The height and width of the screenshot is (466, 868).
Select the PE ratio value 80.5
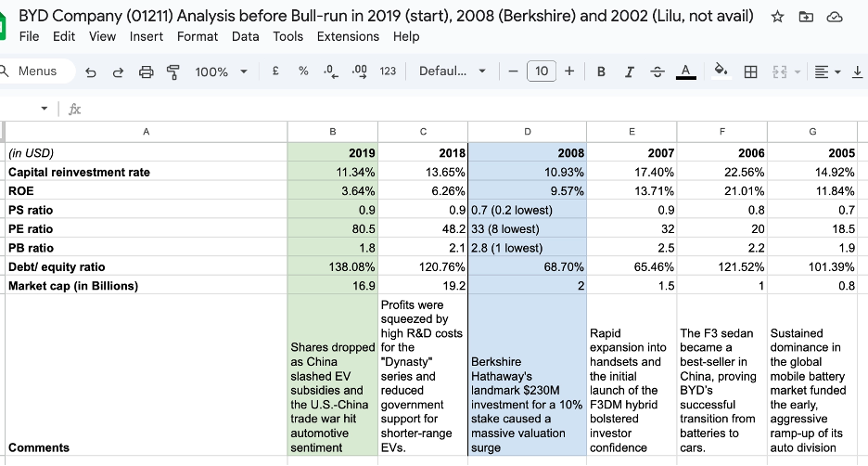pyautogui.click(x=333, y=229)
